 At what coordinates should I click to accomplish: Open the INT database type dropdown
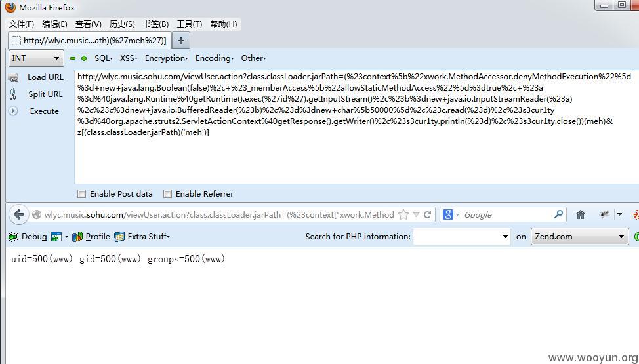(36, 58)
